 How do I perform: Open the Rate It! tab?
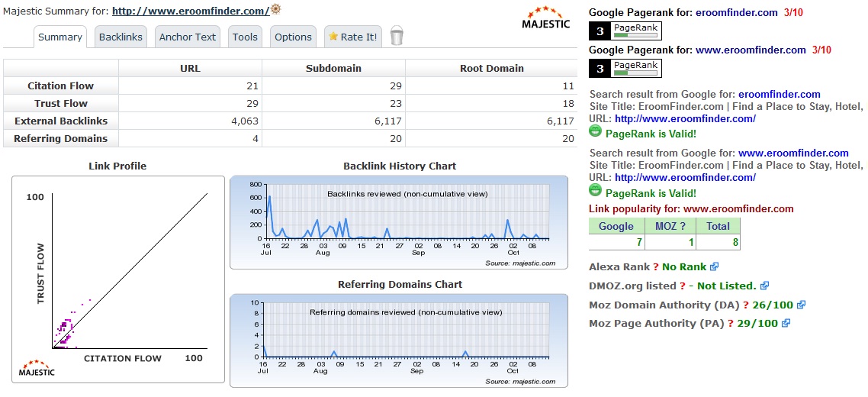pyautogui.click(x=353, y=37)
